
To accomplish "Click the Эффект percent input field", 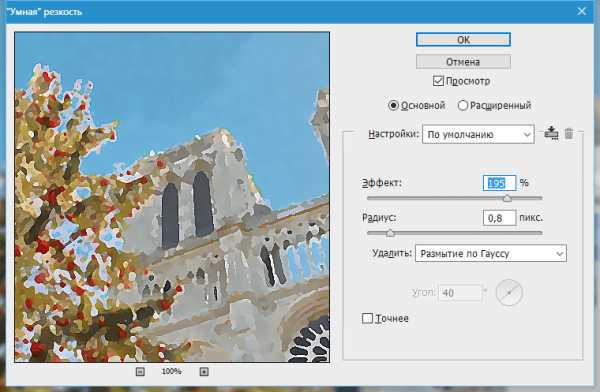I will point(499,183).
